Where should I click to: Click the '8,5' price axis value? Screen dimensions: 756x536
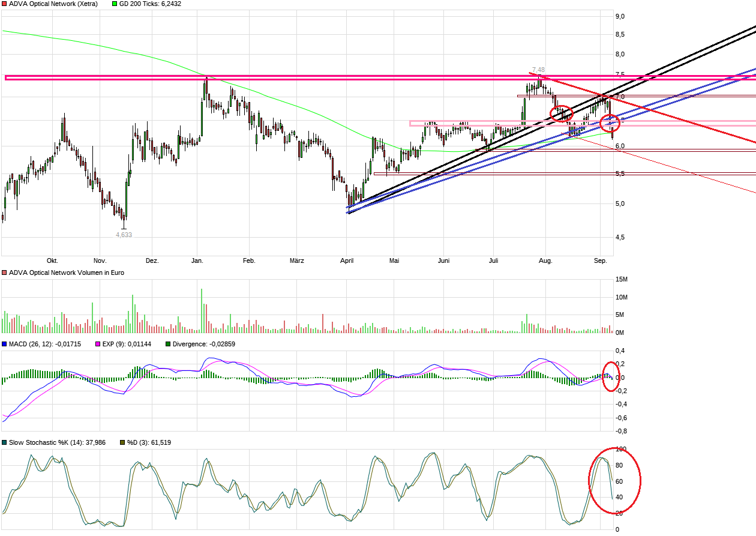click(620, 34)
